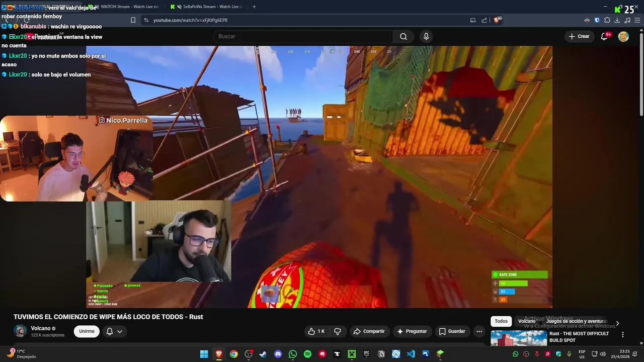
Task: Open Visual Studio Code from taskbar
Action: click(411, 354)
